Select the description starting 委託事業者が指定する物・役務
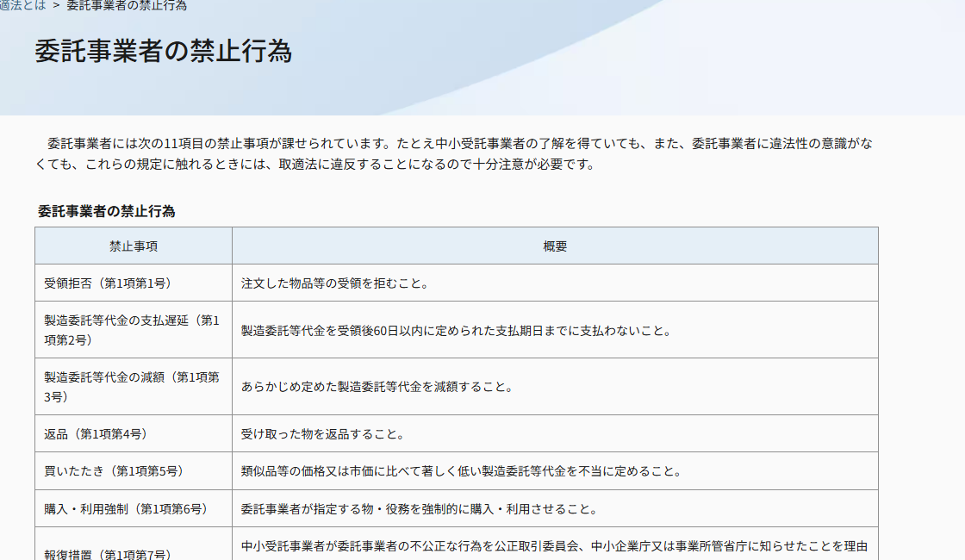 (x=555, y=509)
